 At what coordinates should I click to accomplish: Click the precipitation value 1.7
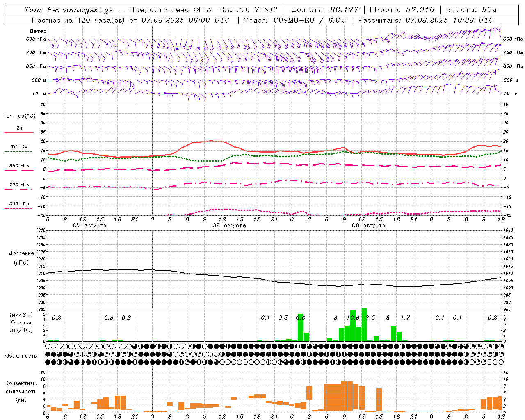click(x=405, y=317)
